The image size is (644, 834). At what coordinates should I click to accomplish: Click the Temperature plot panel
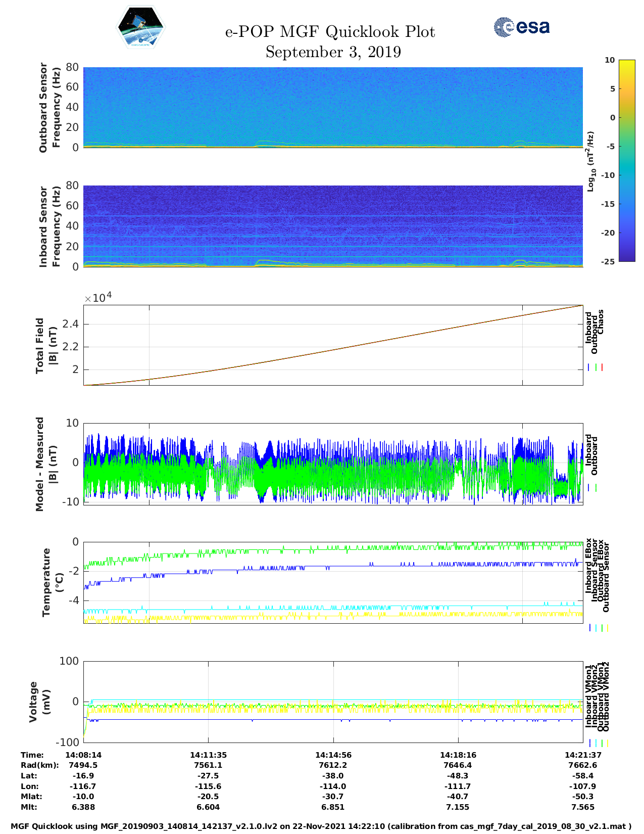pos(333,582)
